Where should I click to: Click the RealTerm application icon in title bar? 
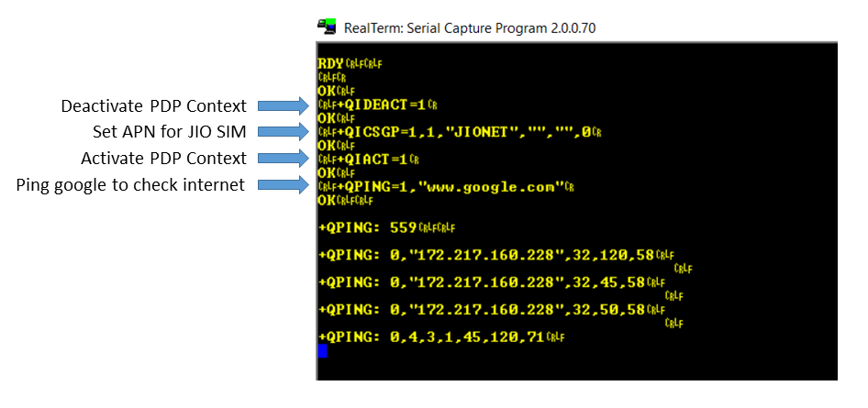327,27
